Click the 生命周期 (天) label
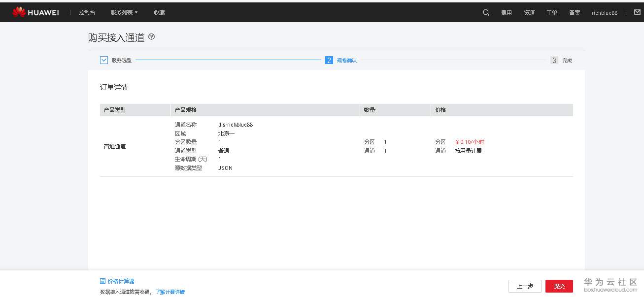This screenshot has height=297, width=644. click(191, 160)
